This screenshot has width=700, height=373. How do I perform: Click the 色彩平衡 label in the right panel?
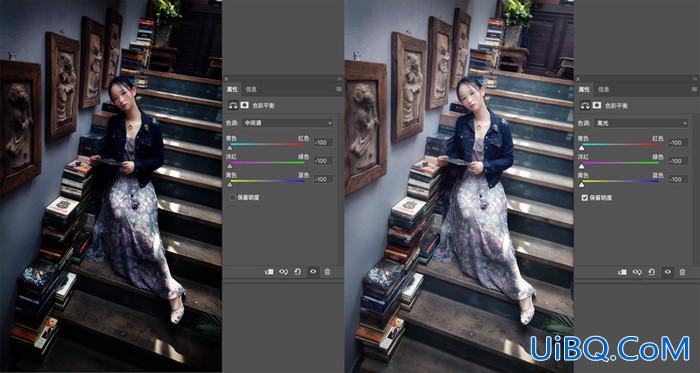(616, 106)
